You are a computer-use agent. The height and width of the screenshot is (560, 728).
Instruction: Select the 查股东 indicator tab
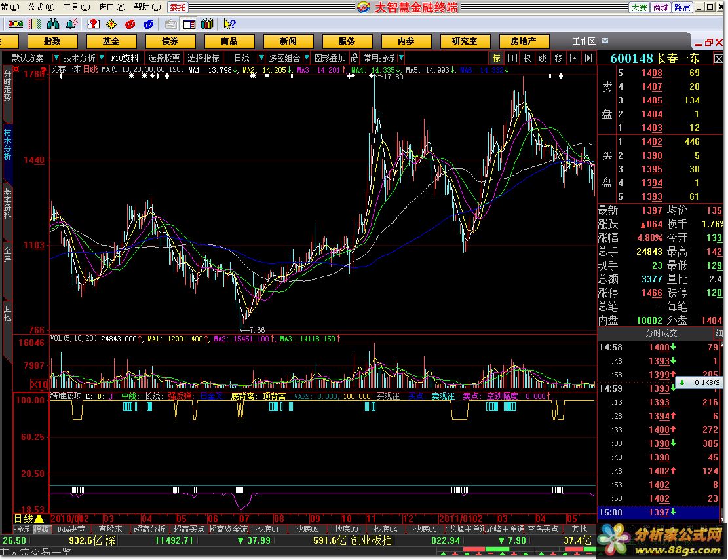point(111,529)
